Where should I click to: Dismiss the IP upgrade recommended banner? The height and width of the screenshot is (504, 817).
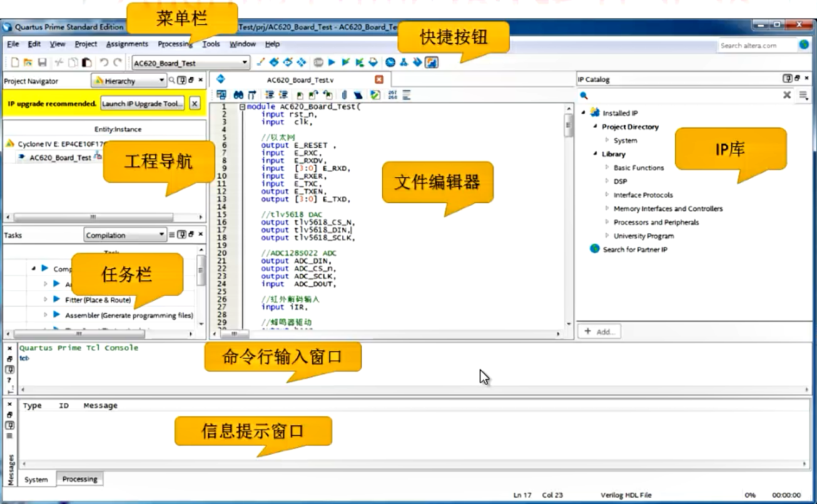pyautogui.click(x=195, y=104)
